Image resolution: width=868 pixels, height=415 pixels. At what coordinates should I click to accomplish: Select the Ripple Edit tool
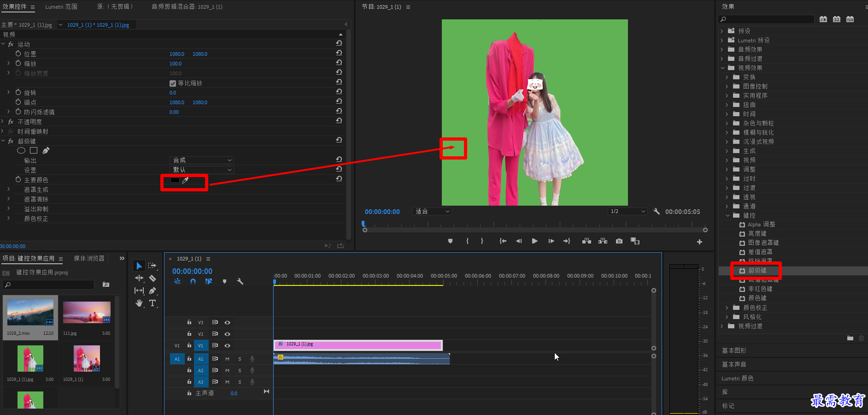139,278
